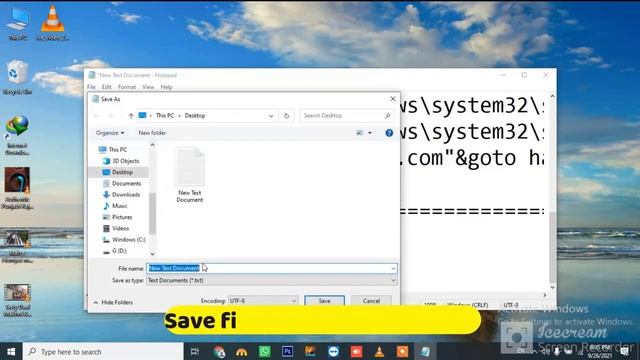Open Notepad's Format menu
The width and height of the screenshot is (640, 360).
[127, 87]
